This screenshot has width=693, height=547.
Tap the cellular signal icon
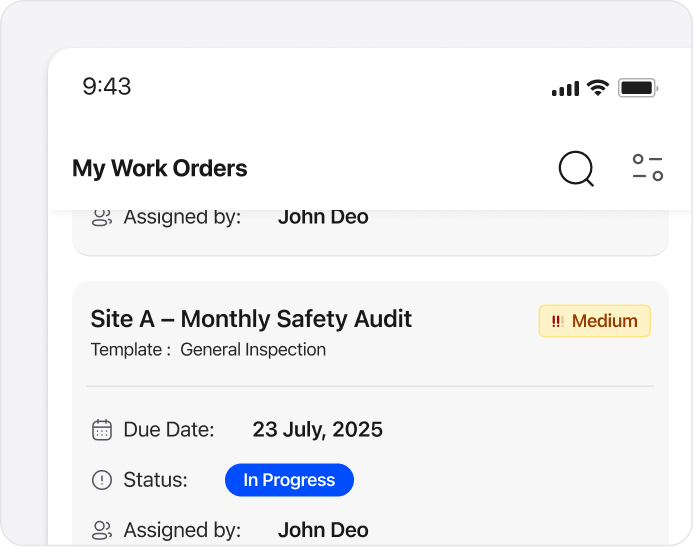[565, 88]
